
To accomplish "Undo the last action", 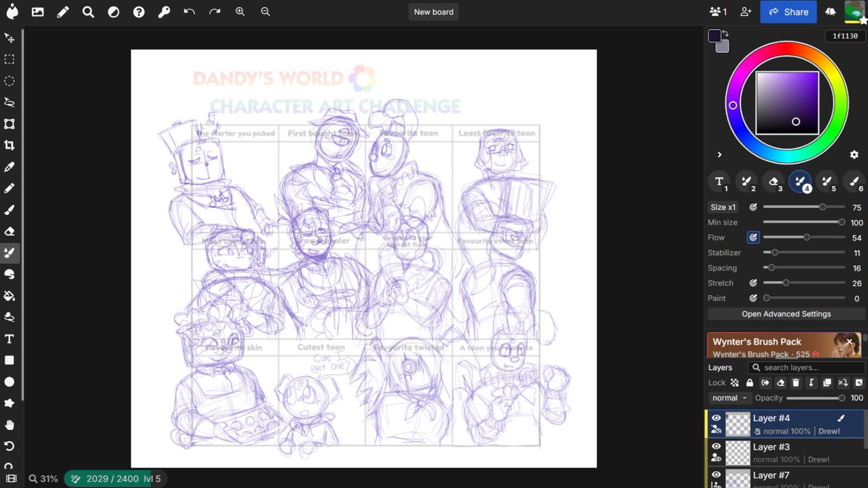I will 190,12.
